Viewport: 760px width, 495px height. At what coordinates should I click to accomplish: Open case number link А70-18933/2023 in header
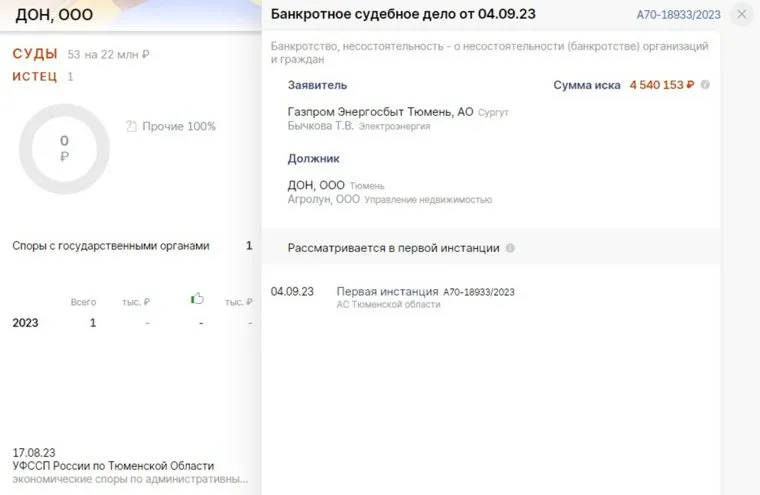[x=678, y=15]
